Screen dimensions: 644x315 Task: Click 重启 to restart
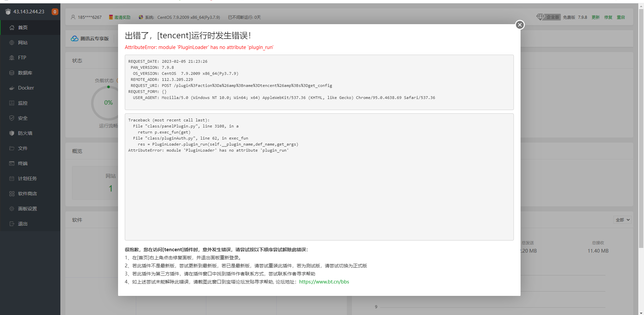(621, 17)
